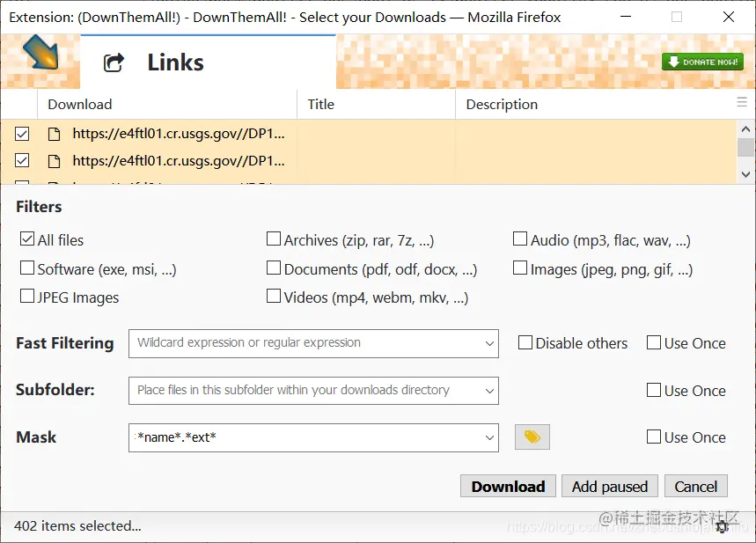Uncheck the first download link checkbox

(x=22, y=134)
